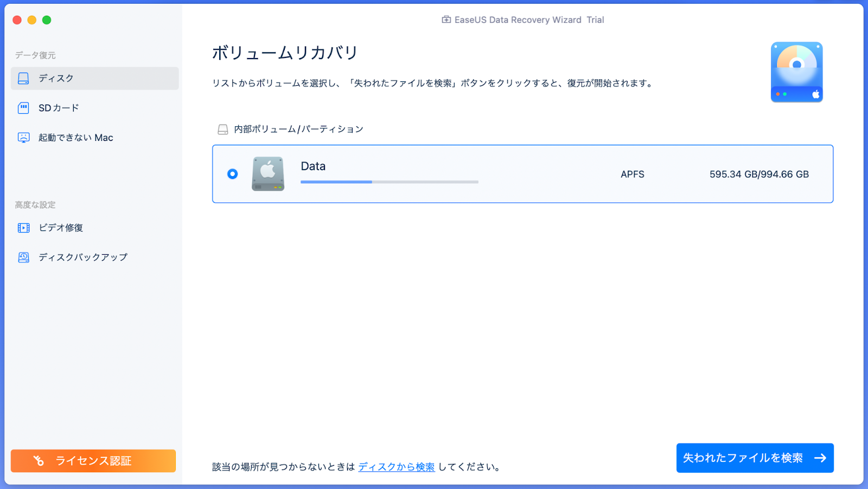
Task: Click the ディスクバックアップ backup icon
Action: (x=23, y=257)
